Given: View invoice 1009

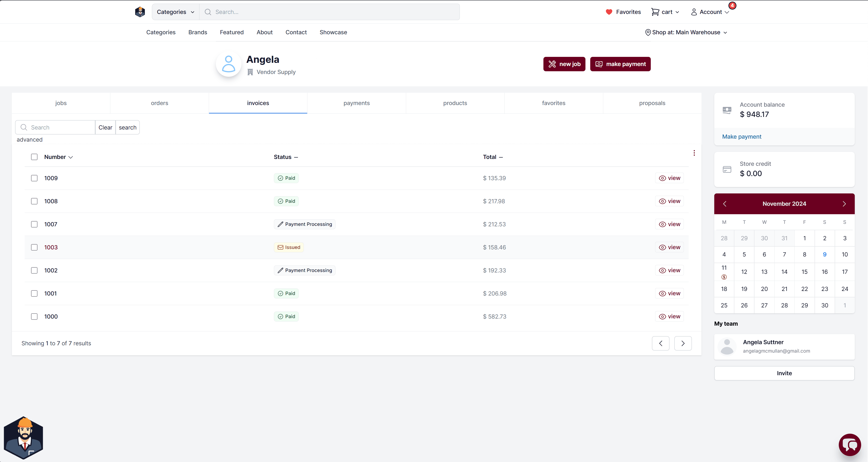Looking at the screenshot, I should [x=669, y=178].
